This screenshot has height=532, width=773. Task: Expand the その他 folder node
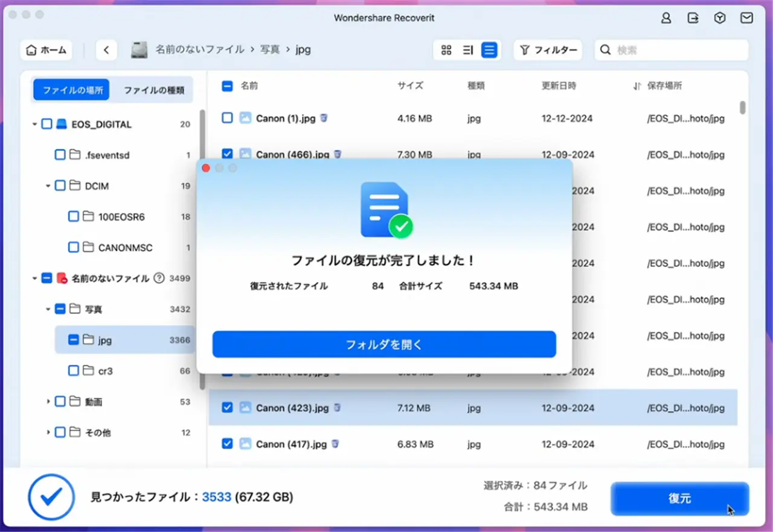pyautogui.click(x=48, y=432)
